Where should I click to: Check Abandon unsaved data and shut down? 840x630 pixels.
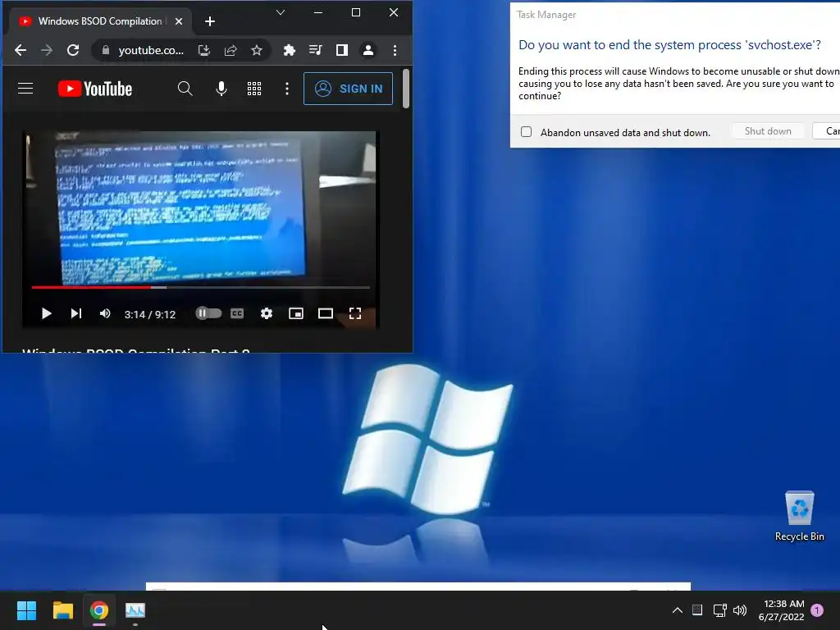(x=526, y=132)
